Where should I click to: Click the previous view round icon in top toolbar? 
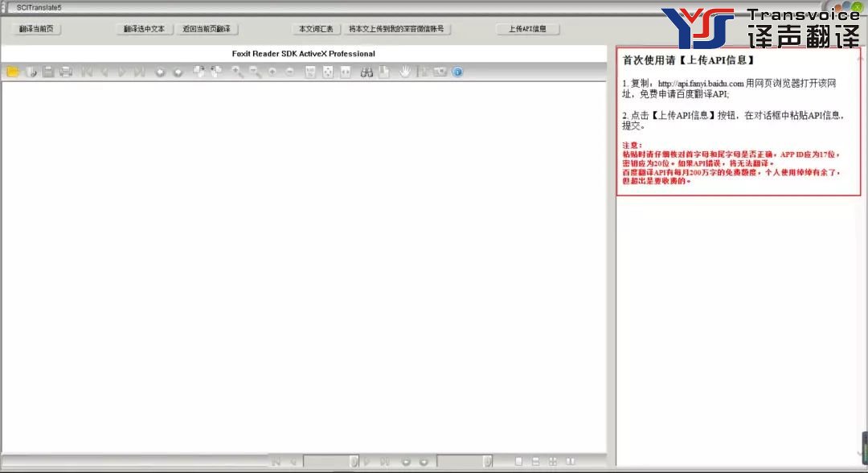pyautogui.click(x=160, y=72)
